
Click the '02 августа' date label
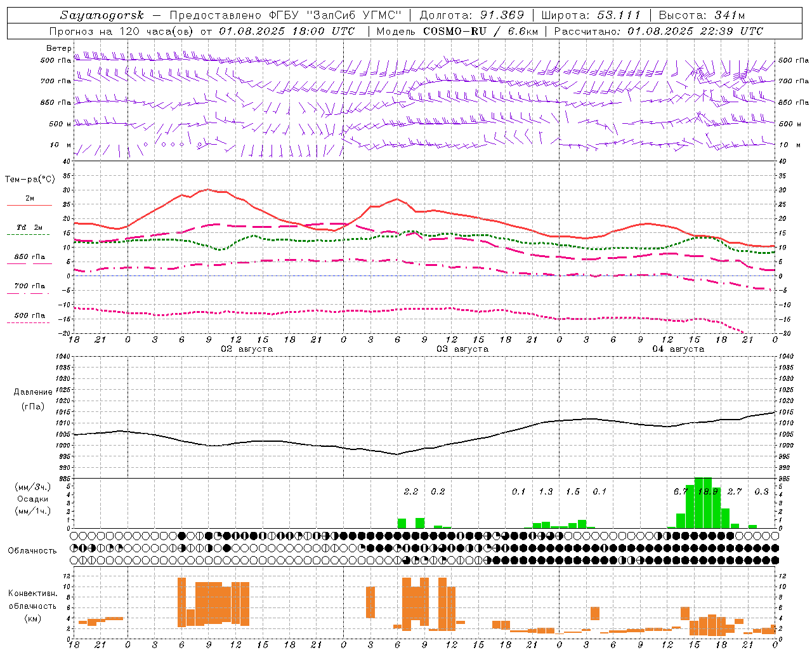[x=247, y=349]
